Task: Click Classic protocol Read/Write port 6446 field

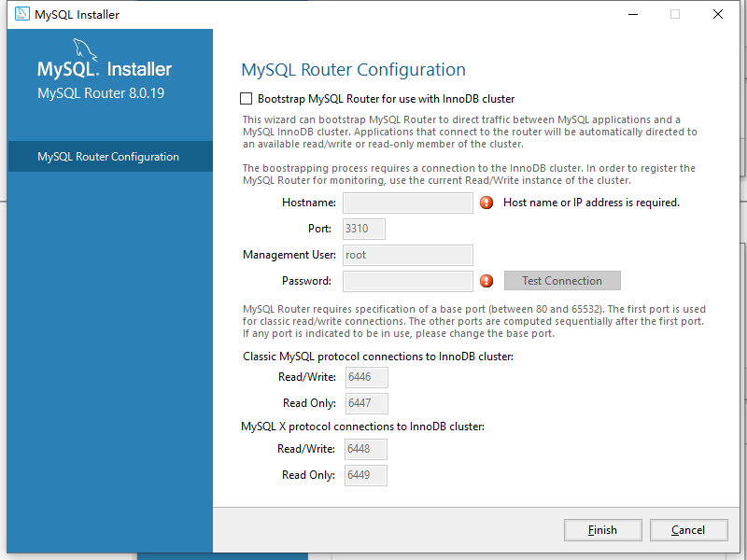Action: [366, 377]
